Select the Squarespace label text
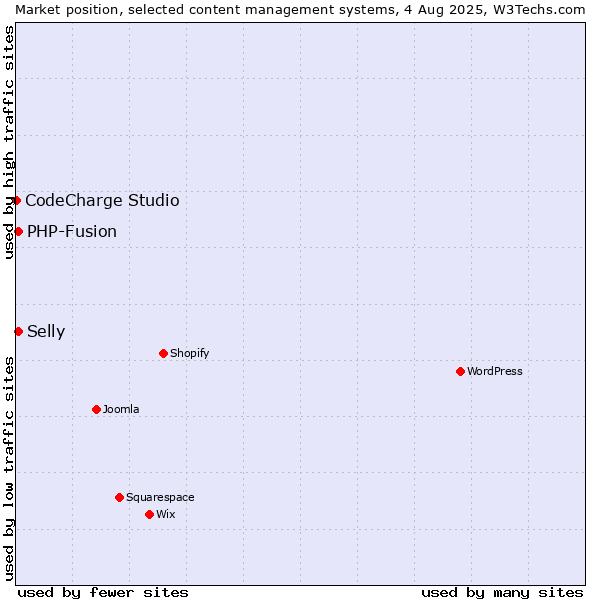 pyautogui.click(x=160, y=497)
